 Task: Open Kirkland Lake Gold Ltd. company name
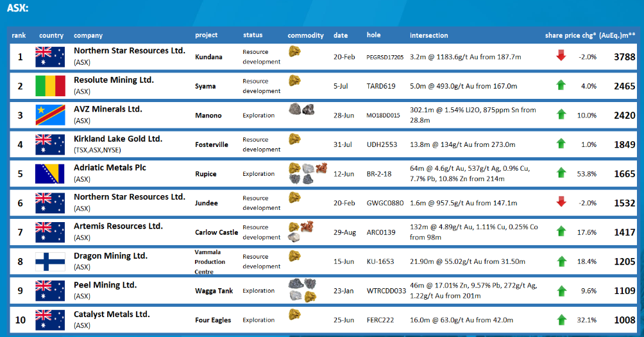click(118, 139)
